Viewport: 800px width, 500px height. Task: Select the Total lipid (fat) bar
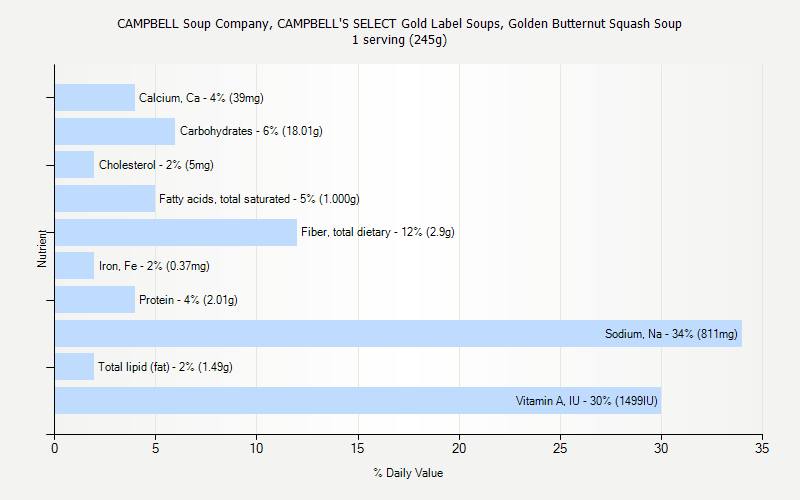[75, 366]
